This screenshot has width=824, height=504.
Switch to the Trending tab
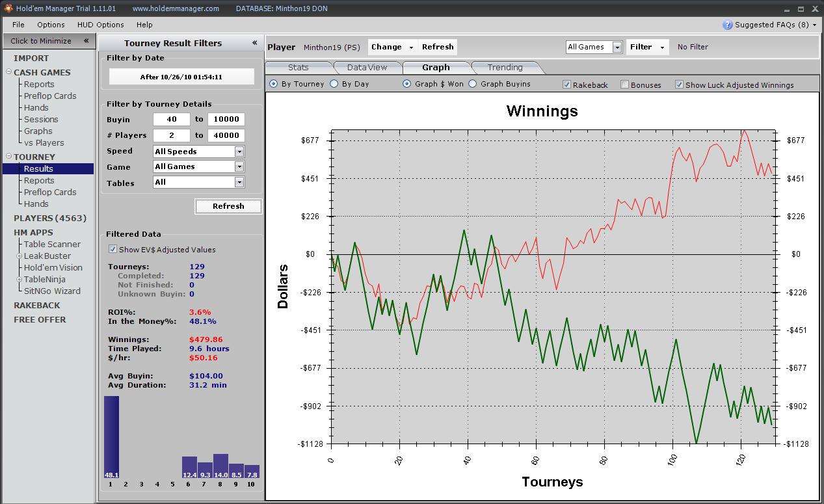tap(505, 68)
